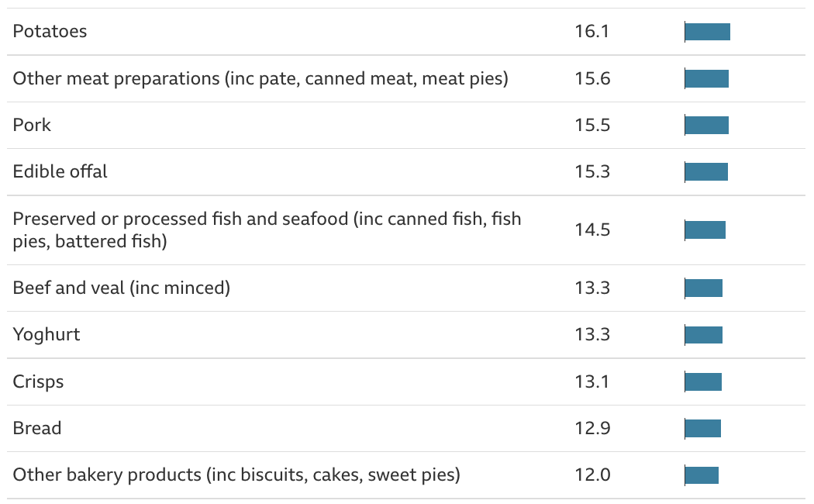Click the Yoghurt row label
This screenshot has height=504, width=814.
(47, 334)
